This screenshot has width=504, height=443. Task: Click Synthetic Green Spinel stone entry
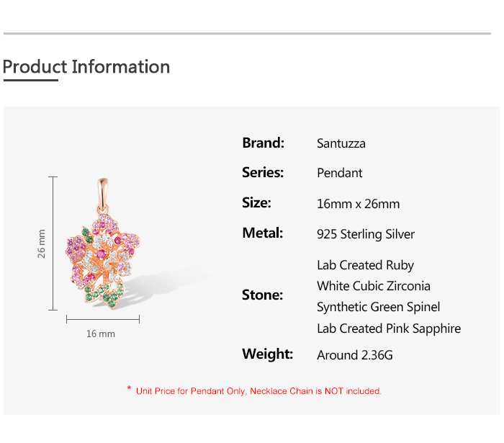379,307
